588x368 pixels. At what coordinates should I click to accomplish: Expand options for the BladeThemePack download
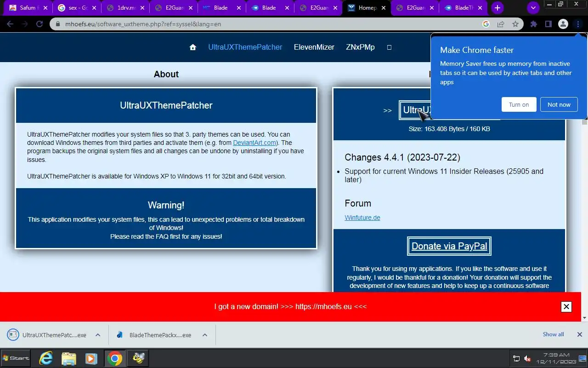point(205,335)
